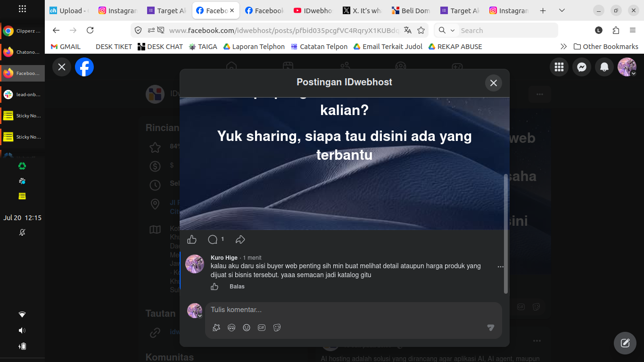Go back in the browser
Viewport: 644px width, 362px height.
(56, 30)
